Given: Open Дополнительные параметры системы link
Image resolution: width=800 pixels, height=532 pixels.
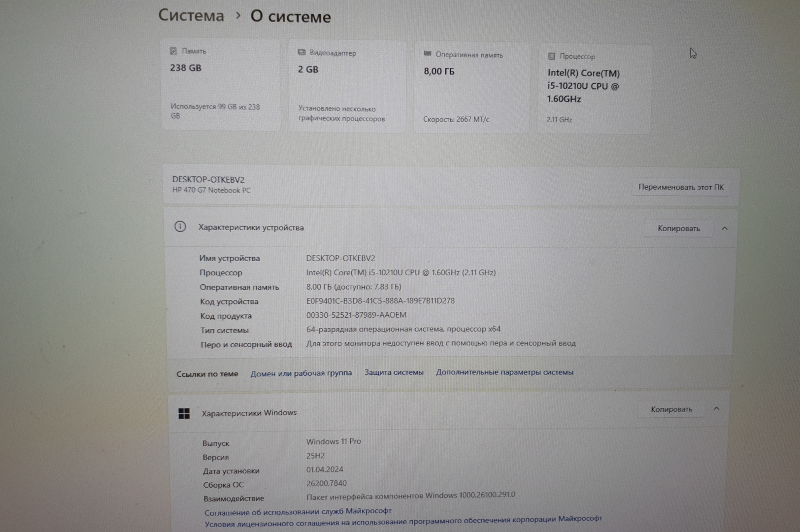Looking at the screenshot, I should (504, 372).
